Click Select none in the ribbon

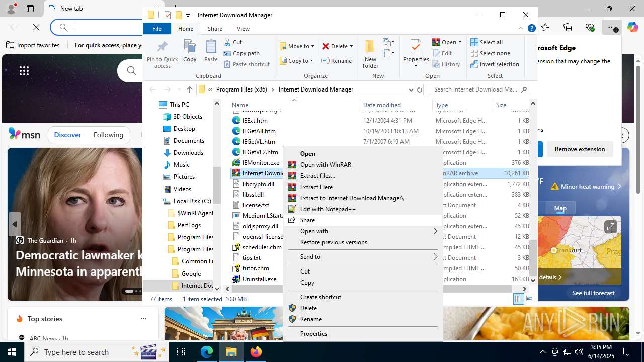(491, 53)
